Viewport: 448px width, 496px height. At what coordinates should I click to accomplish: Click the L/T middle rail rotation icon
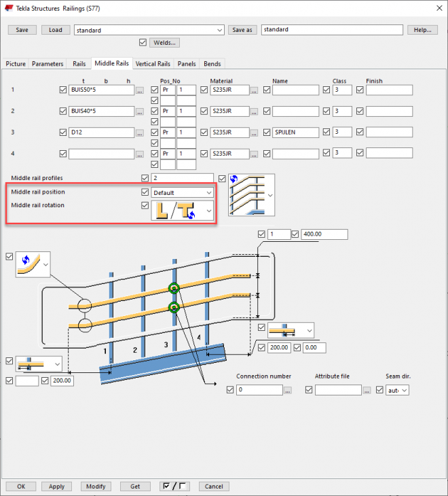177,211
